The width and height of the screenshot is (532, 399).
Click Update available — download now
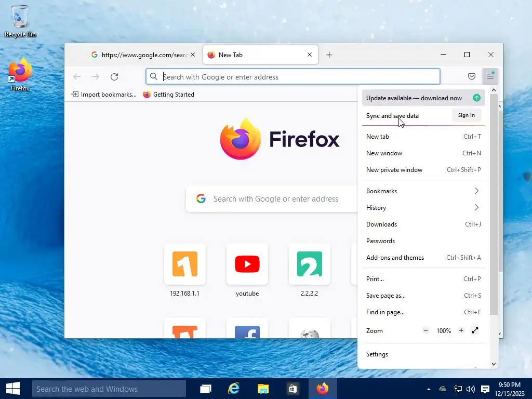[x=423, y=98]
